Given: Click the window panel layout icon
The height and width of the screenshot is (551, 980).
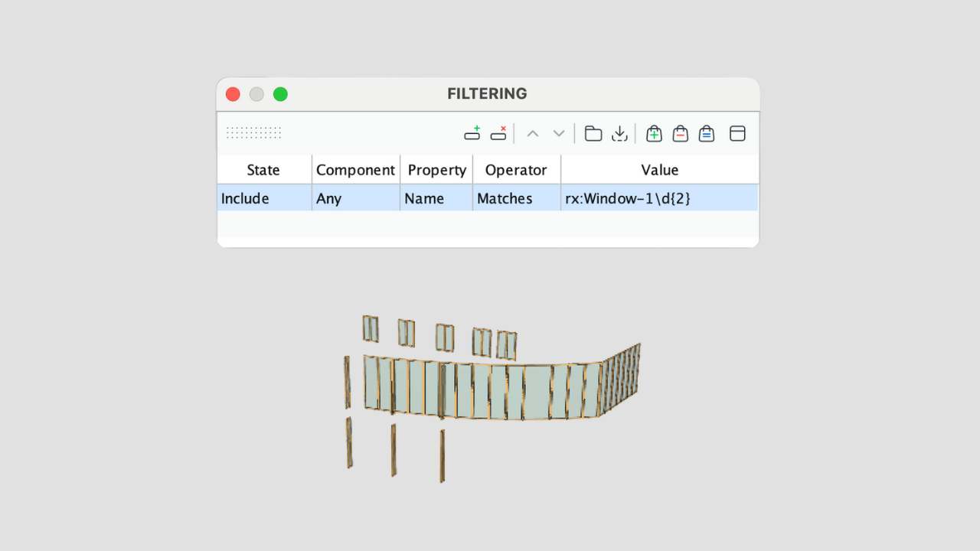Looking at the screenshot, I should [x=737, y=134].
